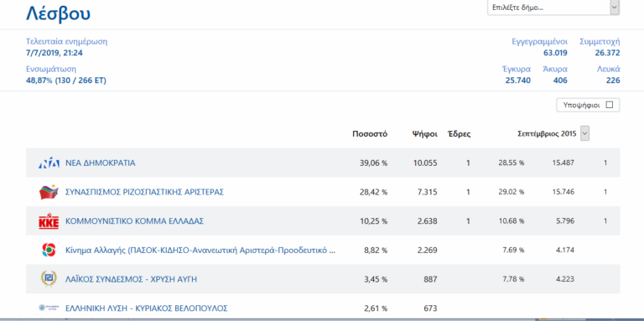Click the 4.223 2015 votes value
644x321 pixels.
click(565, 279)
